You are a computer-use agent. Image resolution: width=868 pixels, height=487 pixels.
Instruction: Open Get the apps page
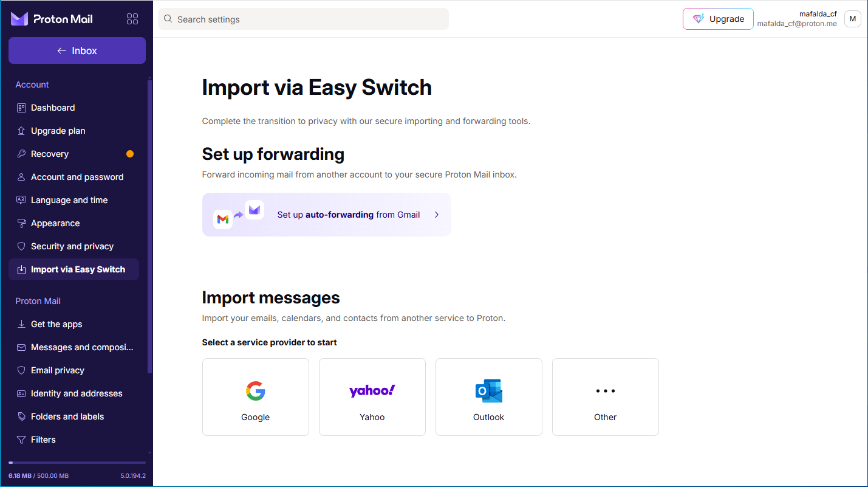point(73,324)
